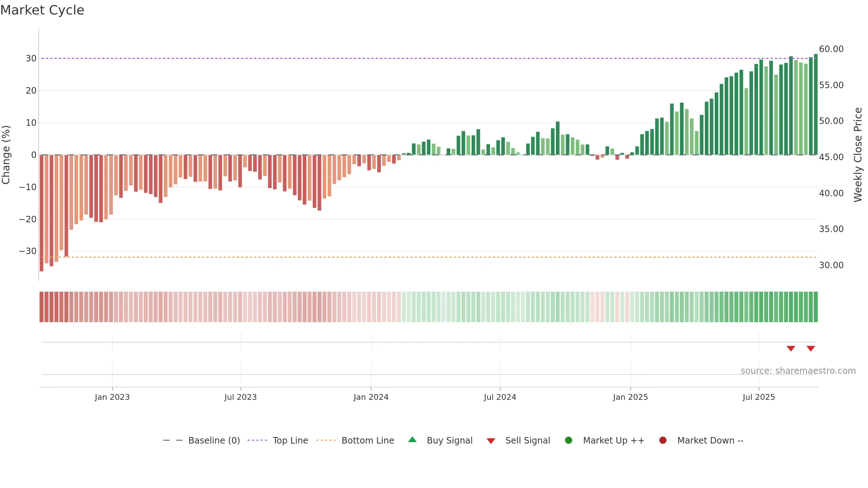Click the 20 change axis value

[x=31, y=91]
